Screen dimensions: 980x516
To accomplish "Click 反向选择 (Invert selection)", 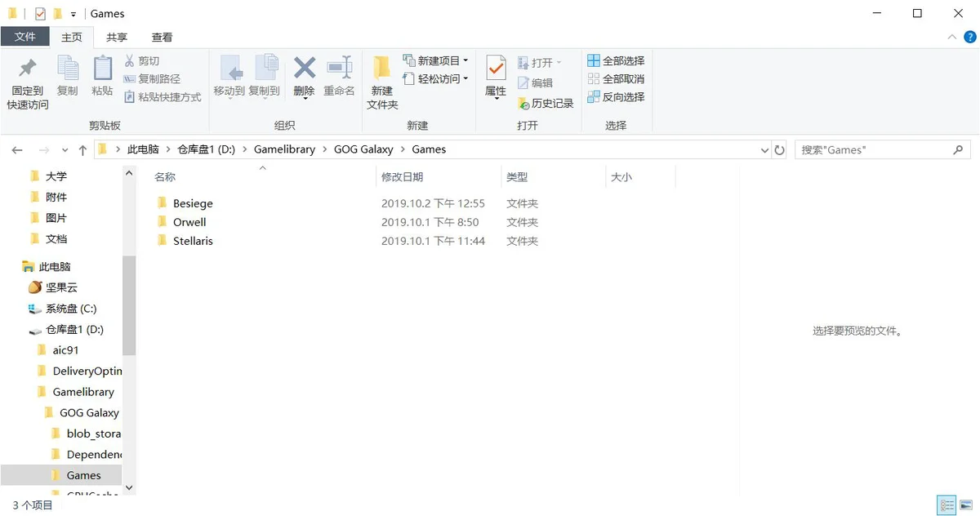I will pos(616,97).
